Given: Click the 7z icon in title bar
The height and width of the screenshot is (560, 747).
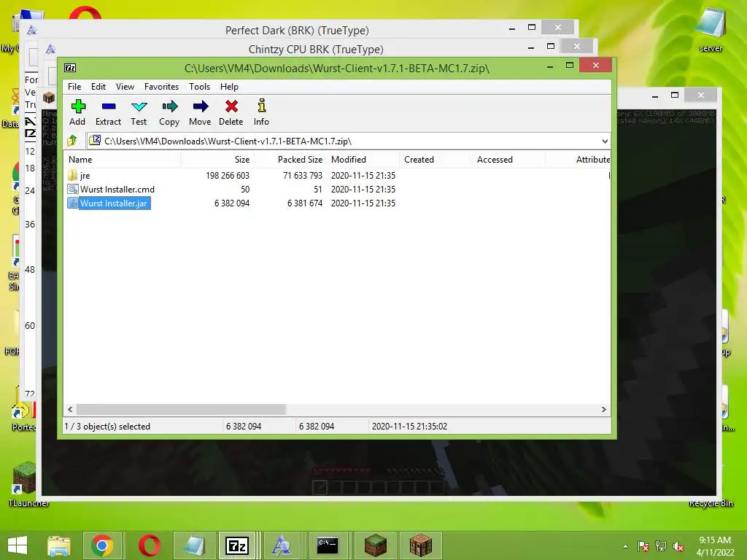Looking at the screenshot, I should tap(70, 68).
